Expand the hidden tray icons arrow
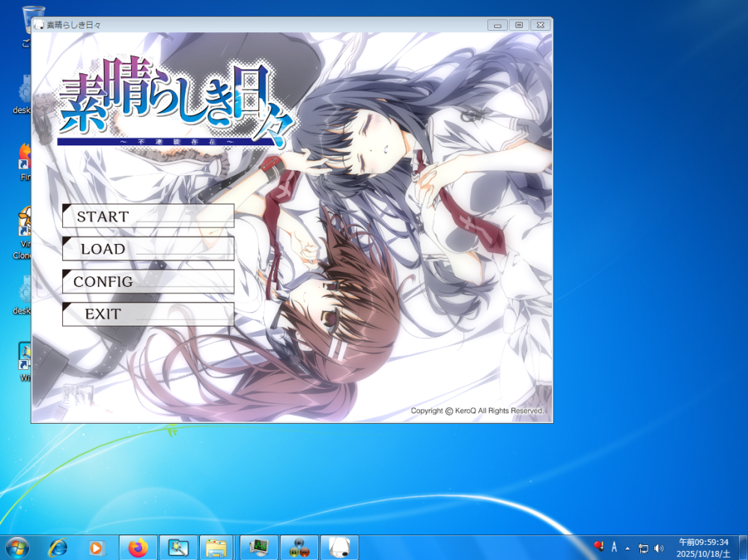The width and height of the screenshot is (748, 560). [x=627, y=548]
